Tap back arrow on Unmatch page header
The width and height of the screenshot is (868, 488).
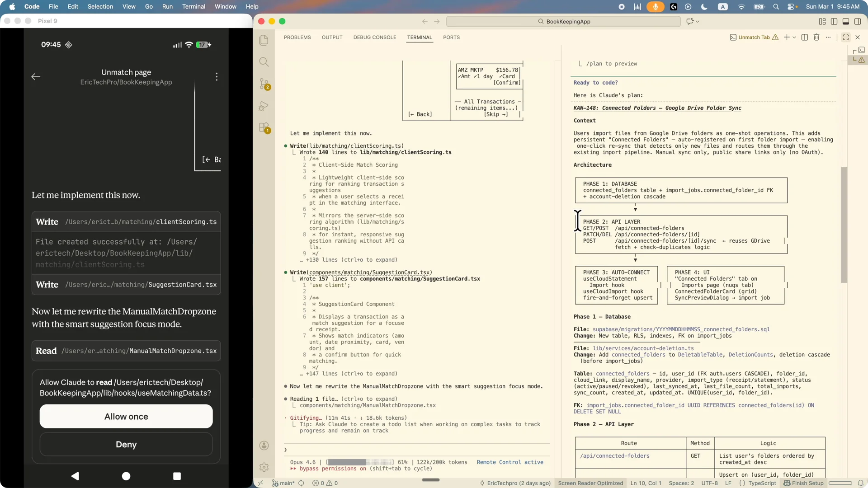[x=36, y=77]
